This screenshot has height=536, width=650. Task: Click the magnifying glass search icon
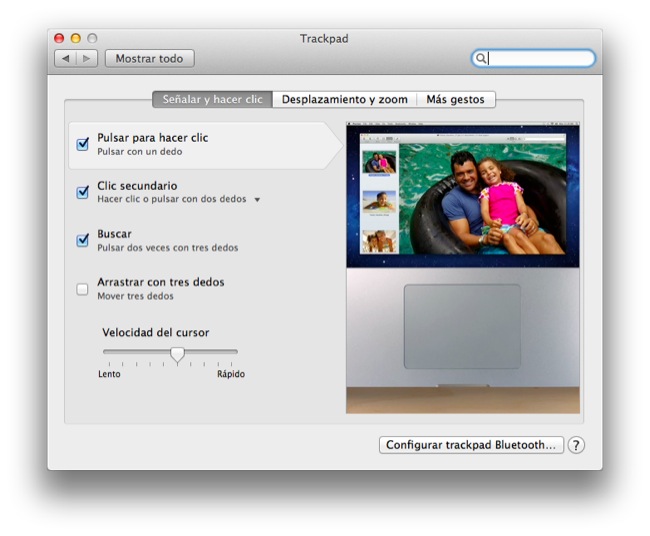(x=481, y=59)
